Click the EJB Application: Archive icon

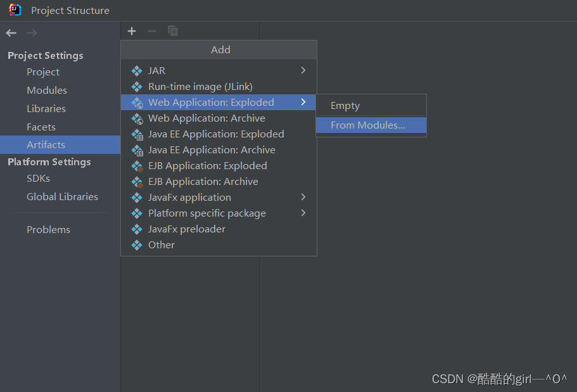pos(137,182)
